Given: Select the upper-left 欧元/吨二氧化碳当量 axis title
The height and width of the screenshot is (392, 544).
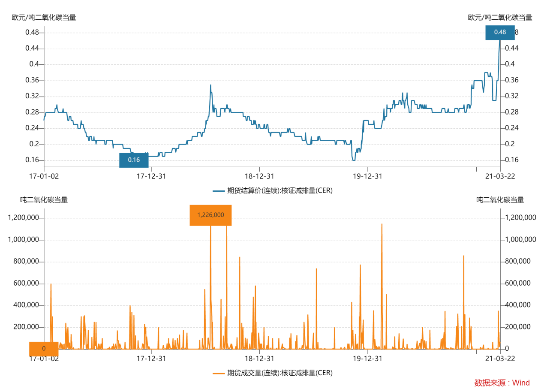Looking at the screenshot, I should [x=44, y=18].
